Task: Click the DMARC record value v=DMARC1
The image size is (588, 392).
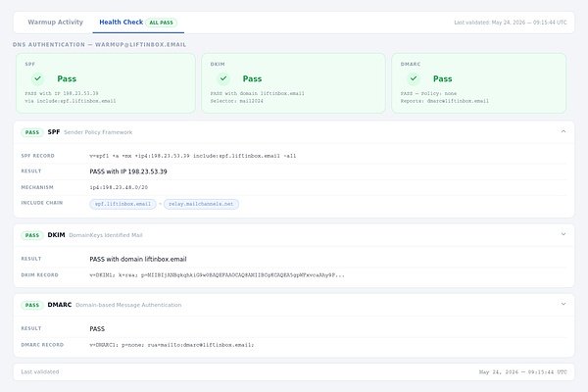Action: pos(171,345)
